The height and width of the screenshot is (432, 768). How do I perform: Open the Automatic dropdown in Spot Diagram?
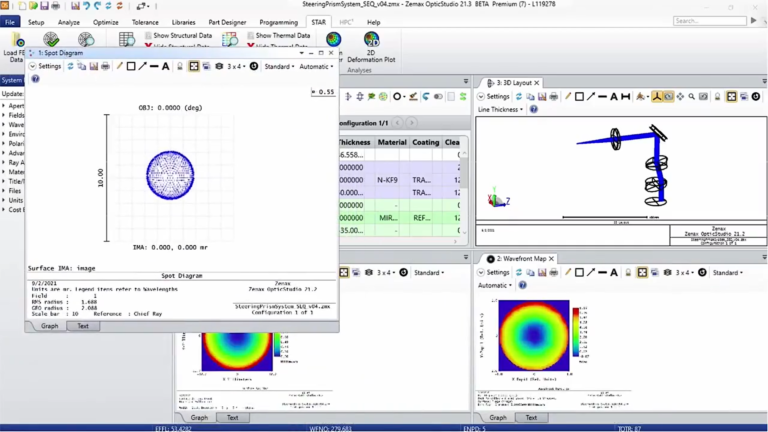(316, 66)
